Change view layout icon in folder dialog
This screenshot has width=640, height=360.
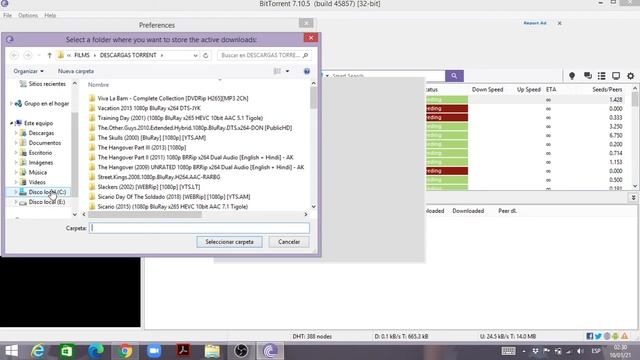coord(277,71)
